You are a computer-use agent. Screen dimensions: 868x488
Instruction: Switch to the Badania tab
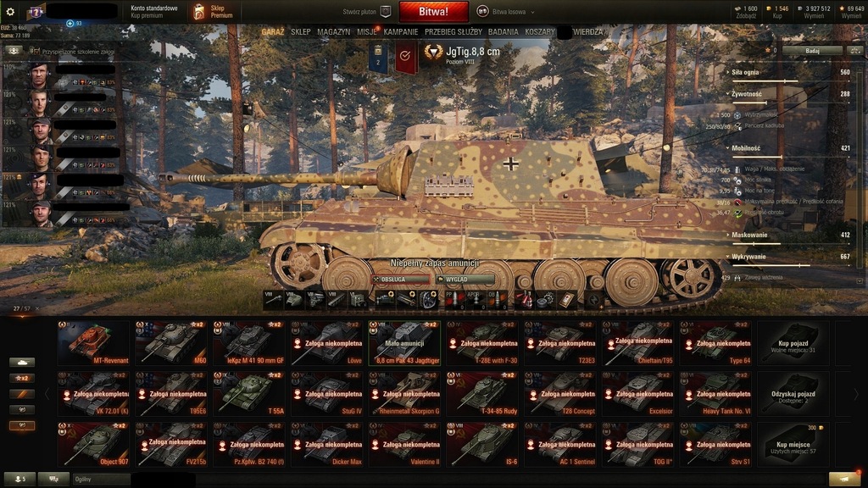pos(504,32)
